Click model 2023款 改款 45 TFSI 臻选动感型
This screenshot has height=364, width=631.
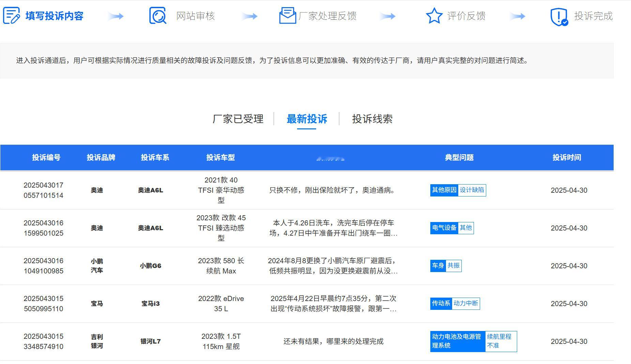pos(221,228)
